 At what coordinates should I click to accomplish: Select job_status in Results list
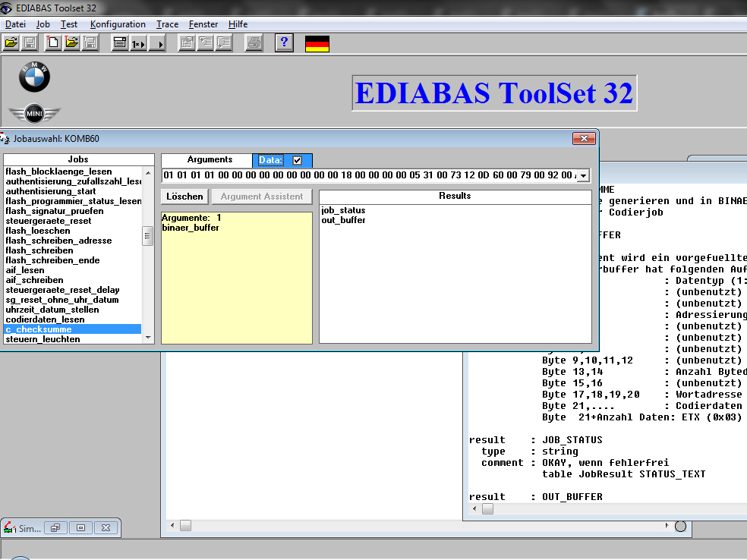[x=343, y=210]
